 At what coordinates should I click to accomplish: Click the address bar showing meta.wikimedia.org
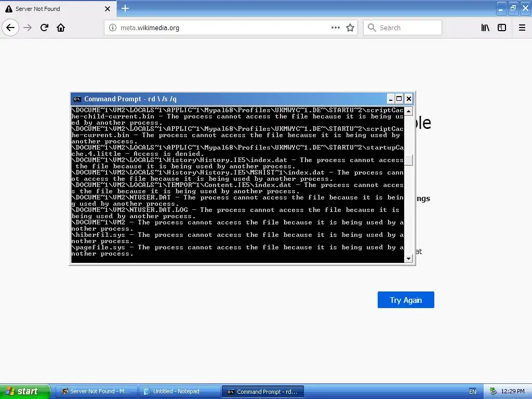[x=231, y=28]
